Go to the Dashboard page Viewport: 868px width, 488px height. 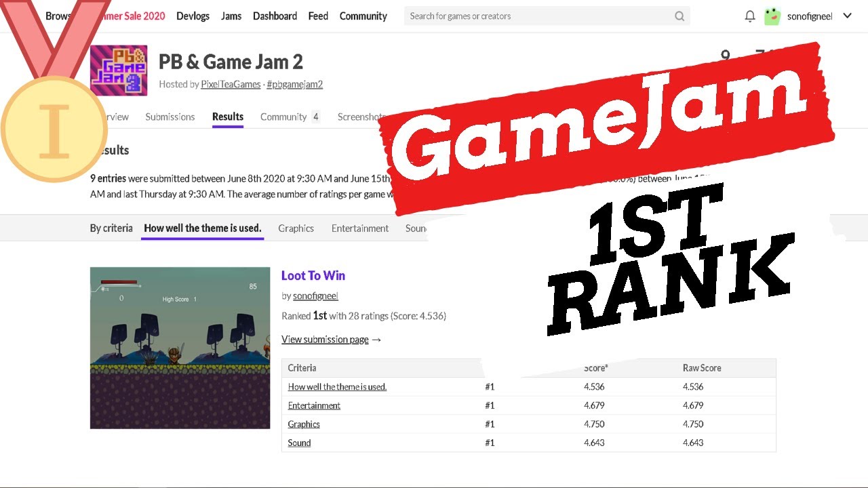[x=275, y=16]
